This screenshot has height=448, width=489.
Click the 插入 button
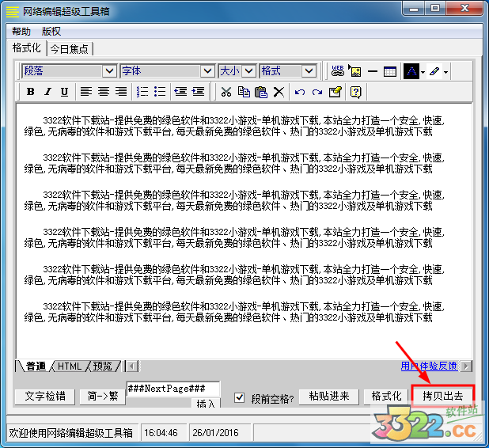tap(206, 403)
